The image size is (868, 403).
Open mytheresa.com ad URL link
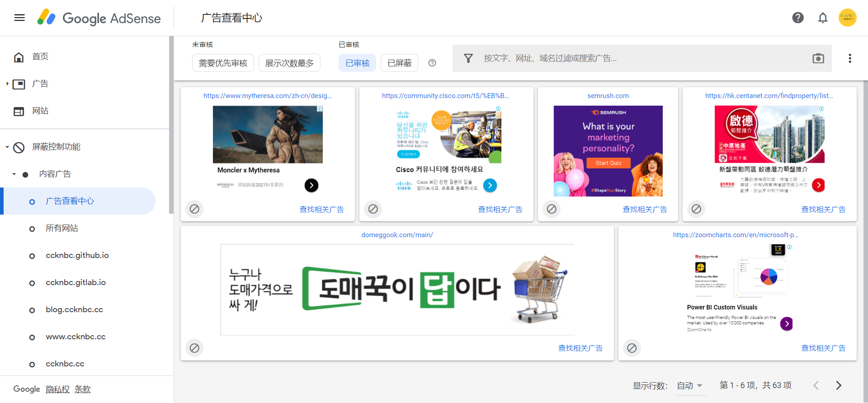click(x=268, y=96)
